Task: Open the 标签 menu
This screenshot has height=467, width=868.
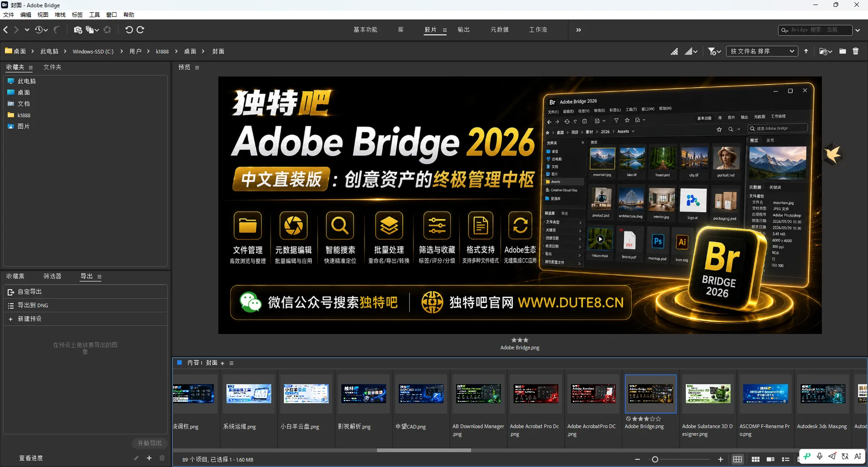Action: (77, 14)
